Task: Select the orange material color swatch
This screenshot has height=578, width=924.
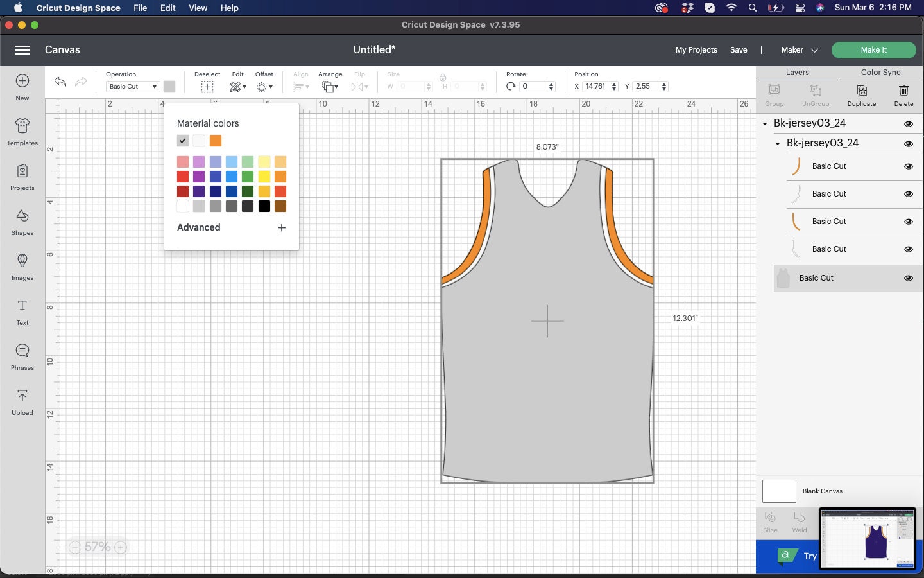Action: [216, 141]
